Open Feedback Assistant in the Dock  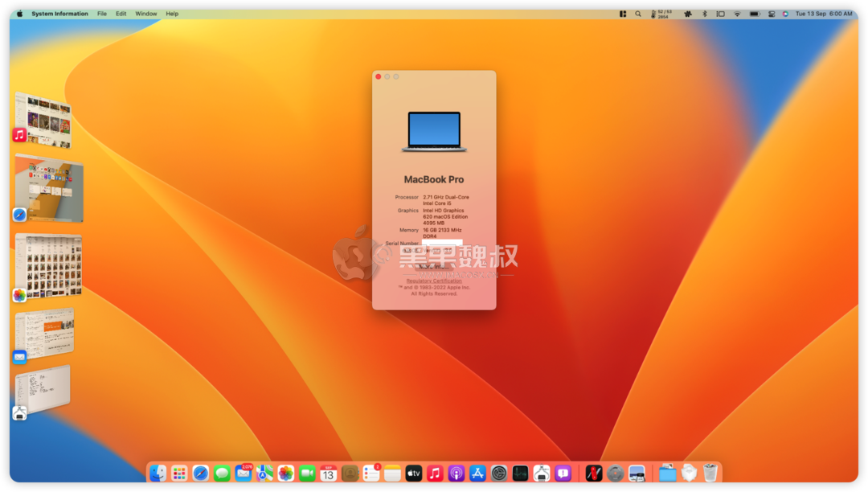tap(563, 474)
